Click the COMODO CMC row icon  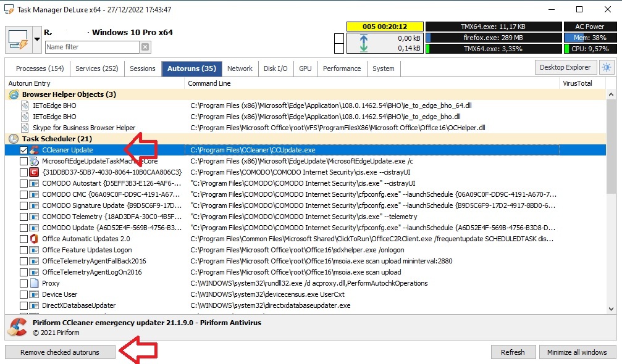(x=34, y=194)
